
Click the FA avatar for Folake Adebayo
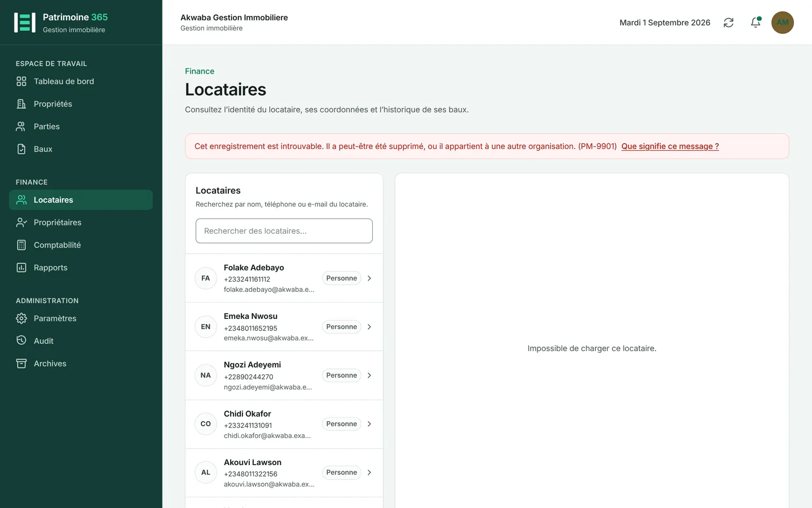point(206,278)
